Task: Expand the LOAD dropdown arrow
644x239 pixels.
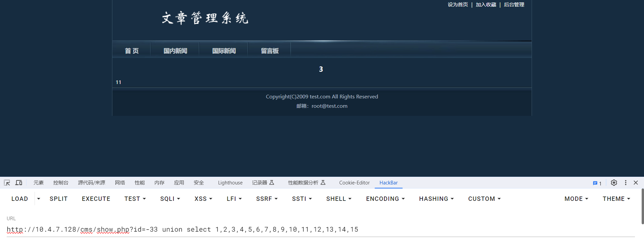Action: pos(39,199)
